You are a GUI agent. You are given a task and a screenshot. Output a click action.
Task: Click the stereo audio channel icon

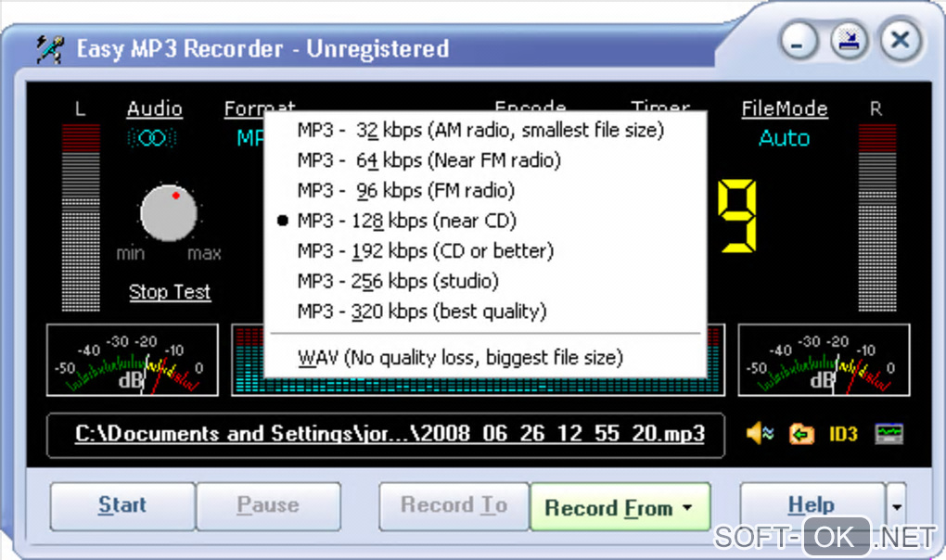click(x=152, y=138)
